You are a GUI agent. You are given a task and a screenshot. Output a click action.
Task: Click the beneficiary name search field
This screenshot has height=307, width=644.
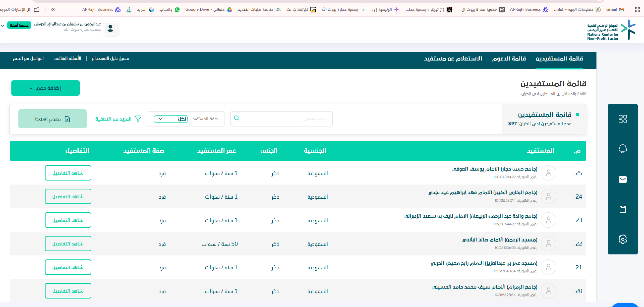tap(281, 119)
